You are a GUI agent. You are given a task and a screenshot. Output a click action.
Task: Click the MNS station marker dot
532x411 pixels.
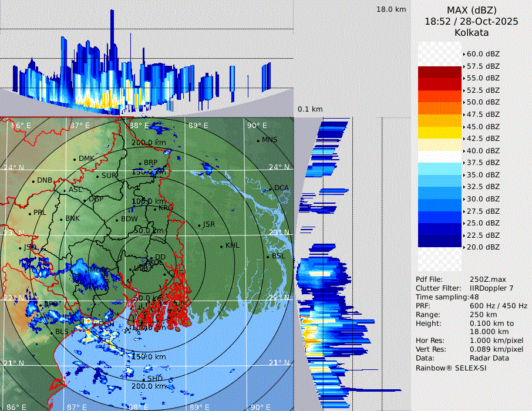coord(258,140)
